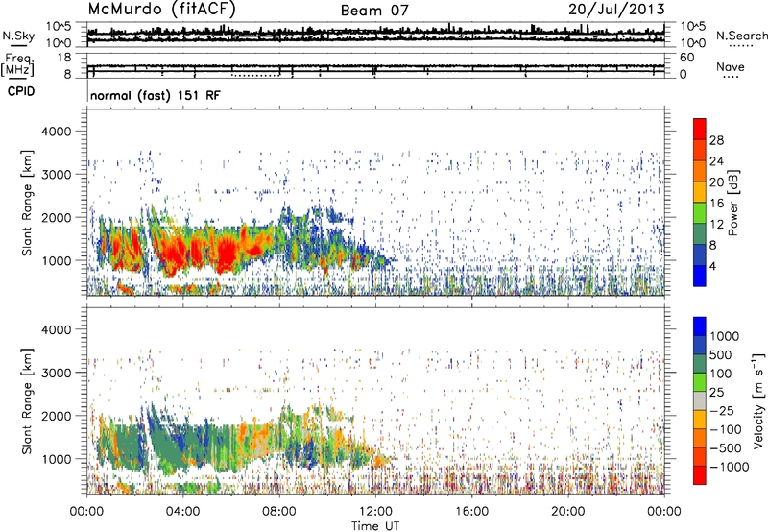Pick the red bottom segment of the Velocity colorbar
This screenshot has height=532, width=768.
pos(700,475)
